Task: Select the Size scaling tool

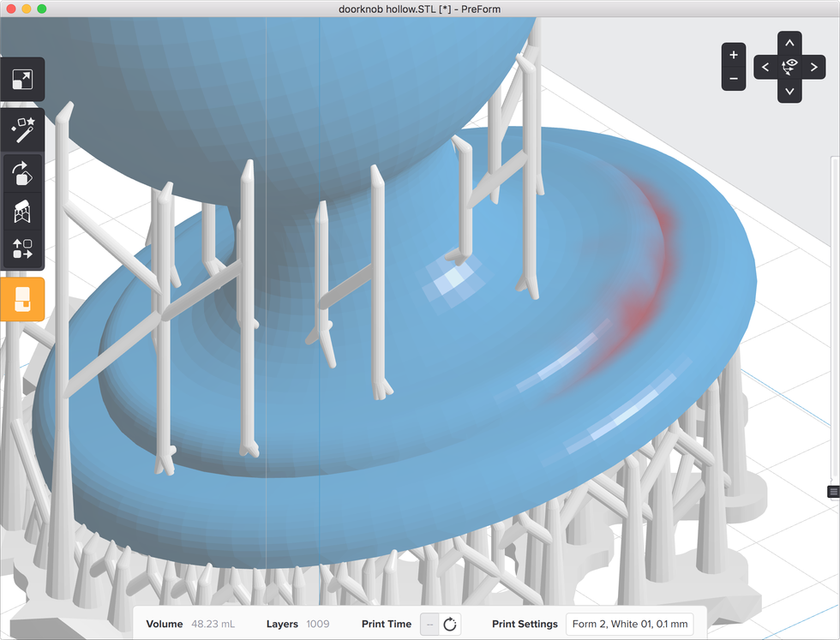Action: tap(22, 81)
